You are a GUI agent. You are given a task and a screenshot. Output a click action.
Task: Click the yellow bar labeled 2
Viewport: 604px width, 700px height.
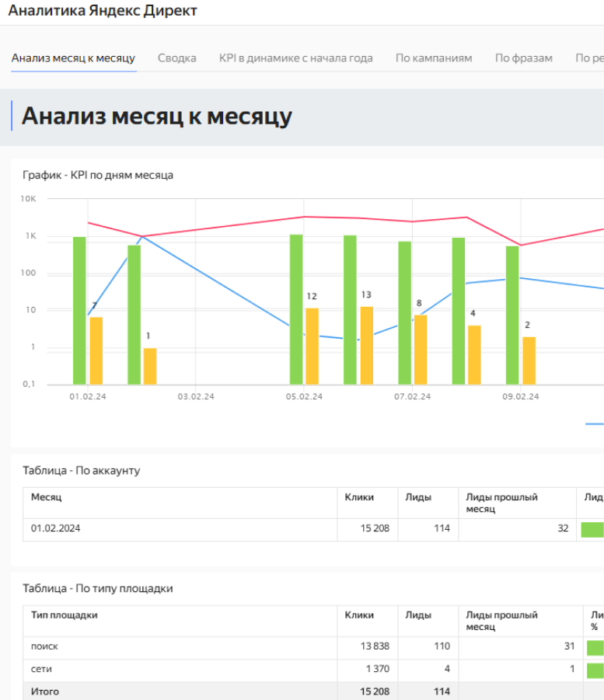tap(529, 360)
